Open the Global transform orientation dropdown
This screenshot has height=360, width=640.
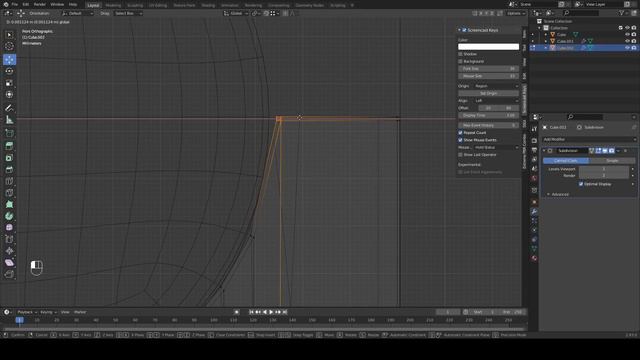(236, 13)
